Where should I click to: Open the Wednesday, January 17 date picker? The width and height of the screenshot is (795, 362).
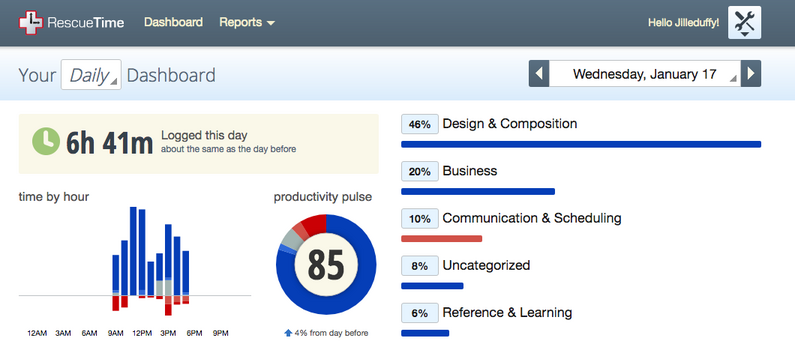pyautogui.click(x=644, y=74)
